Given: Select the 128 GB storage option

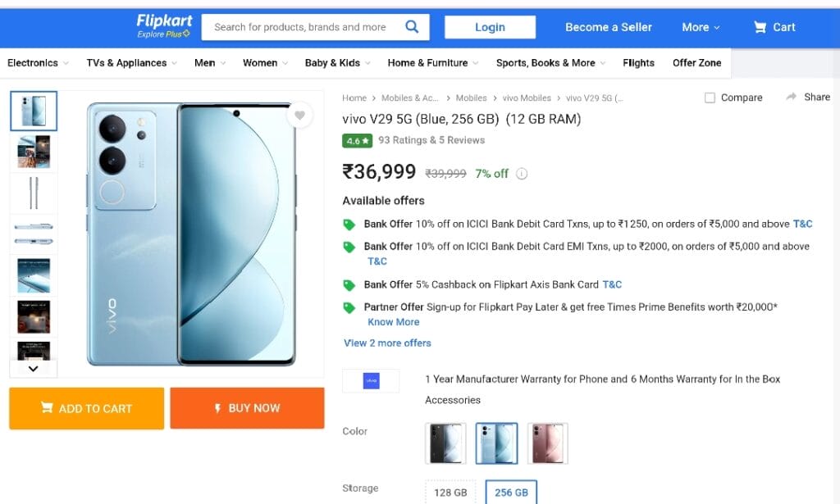Looking at the screenshot, I should (450, 493).
